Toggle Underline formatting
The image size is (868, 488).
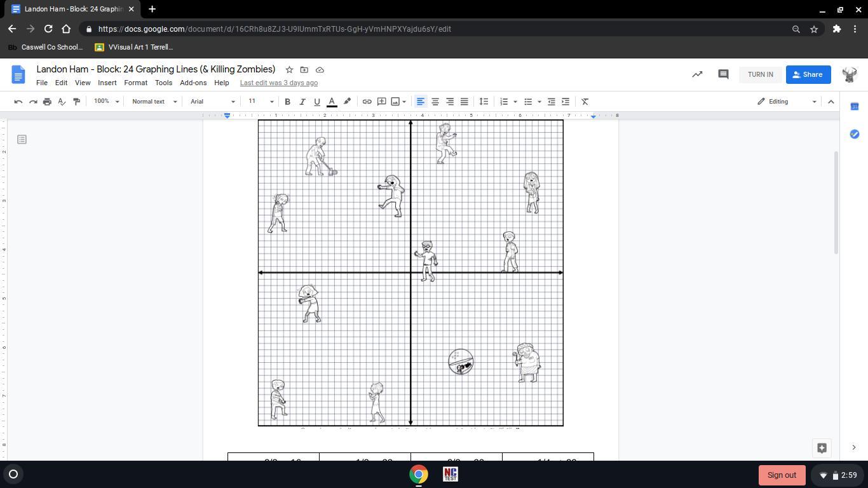pyautogui.click(x=316, y=102)
